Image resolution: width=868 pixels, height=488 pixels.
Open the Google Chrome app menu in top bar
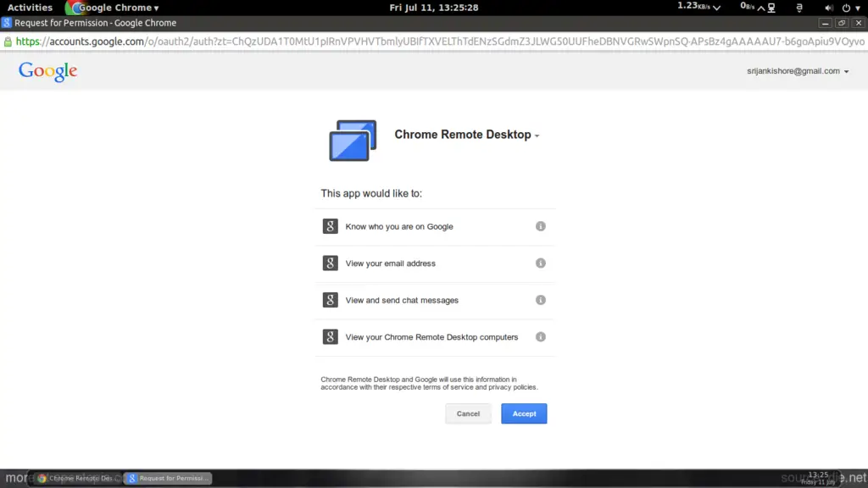(113, 7)
